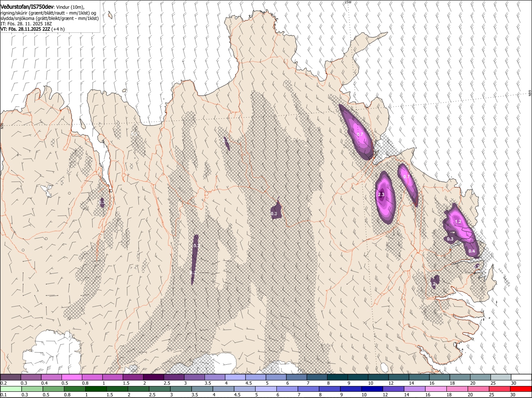Pick light blue rain-scale swatch between 5 and 6
Screen dimensions: 532x398
point(266,389)
